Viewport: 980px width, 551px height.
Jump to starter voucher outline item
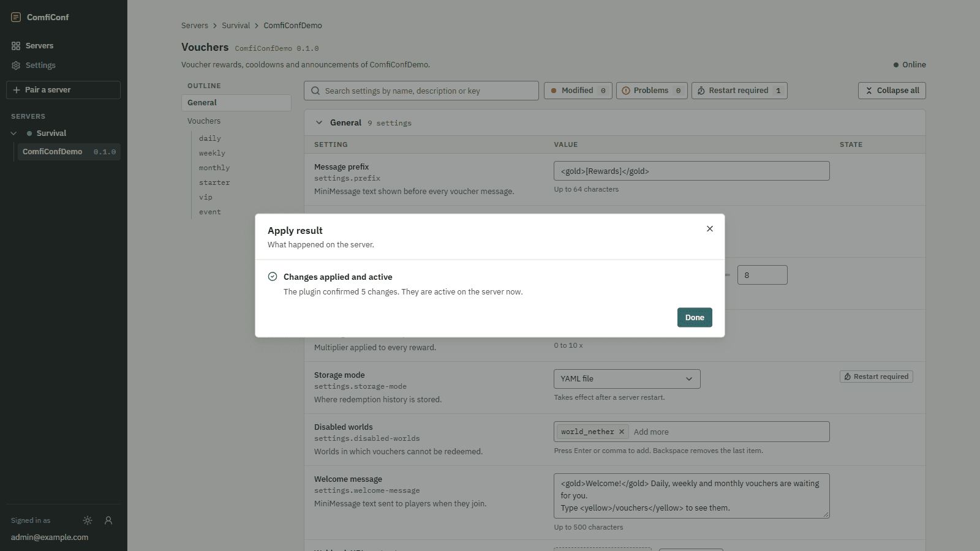214,182
